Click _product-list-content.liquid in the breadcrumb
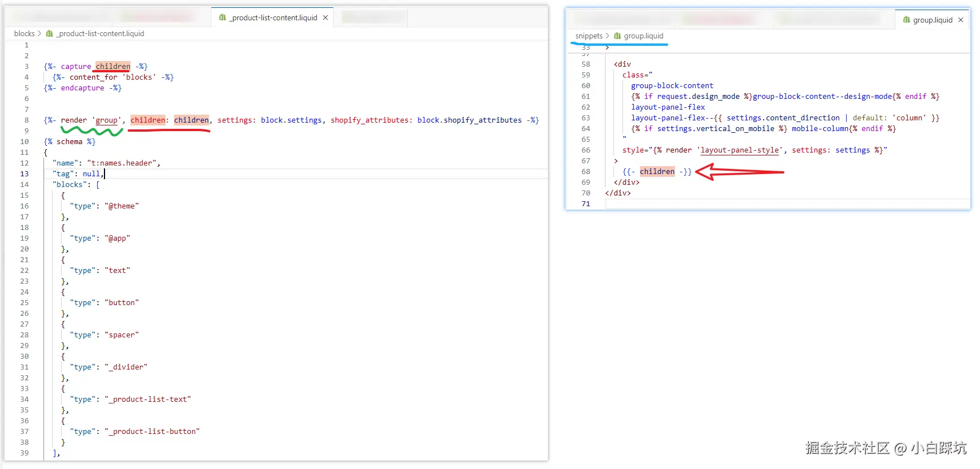The image size is (980, 469). [100, 33]
